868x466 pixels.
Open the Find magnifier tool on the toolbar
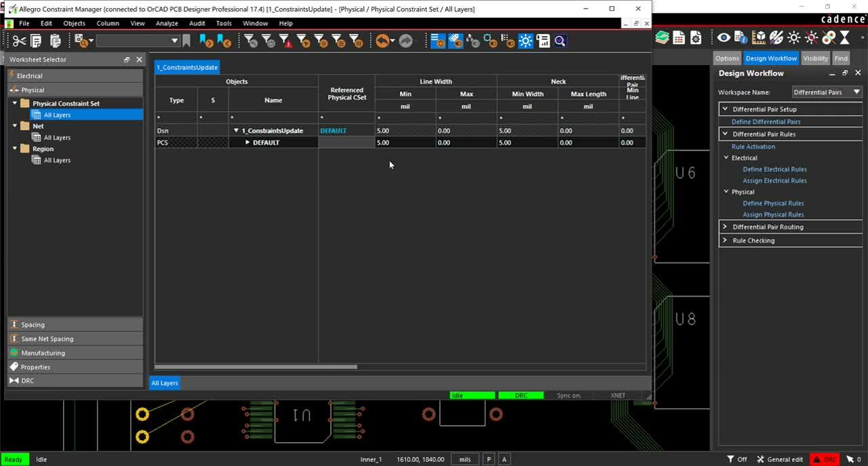(559, 41)
